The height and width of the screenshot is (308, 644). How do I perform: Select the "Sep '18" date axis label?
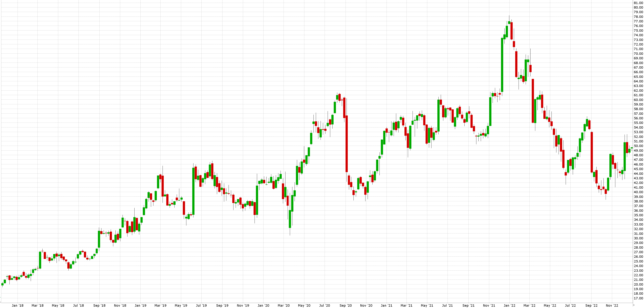(x=99, y=305)
